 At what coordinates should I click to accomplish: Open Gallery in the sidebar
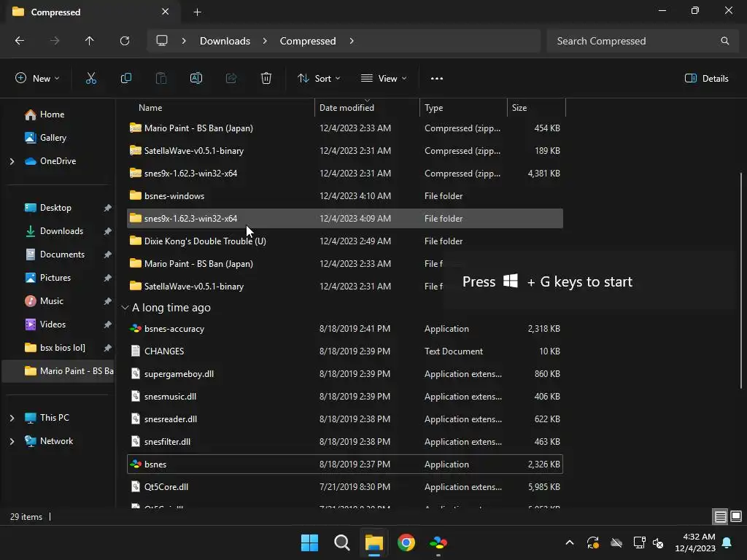[58, 138]
